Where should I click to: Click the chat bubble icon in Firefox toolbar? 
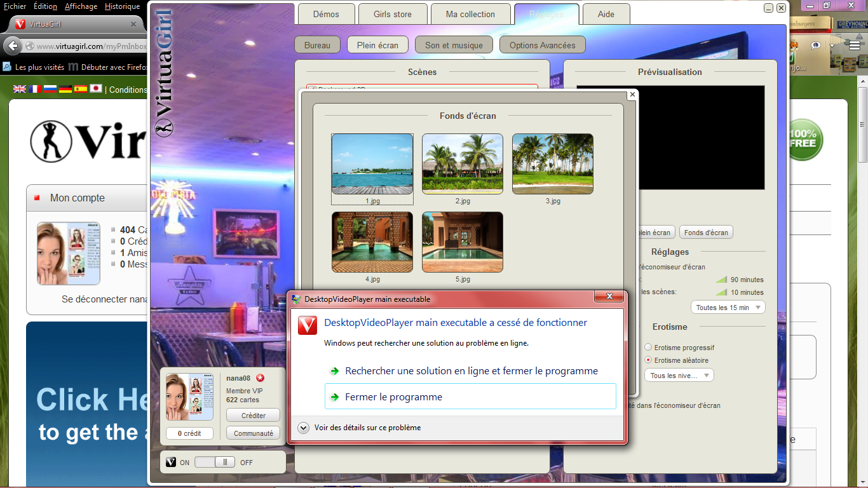816,46
